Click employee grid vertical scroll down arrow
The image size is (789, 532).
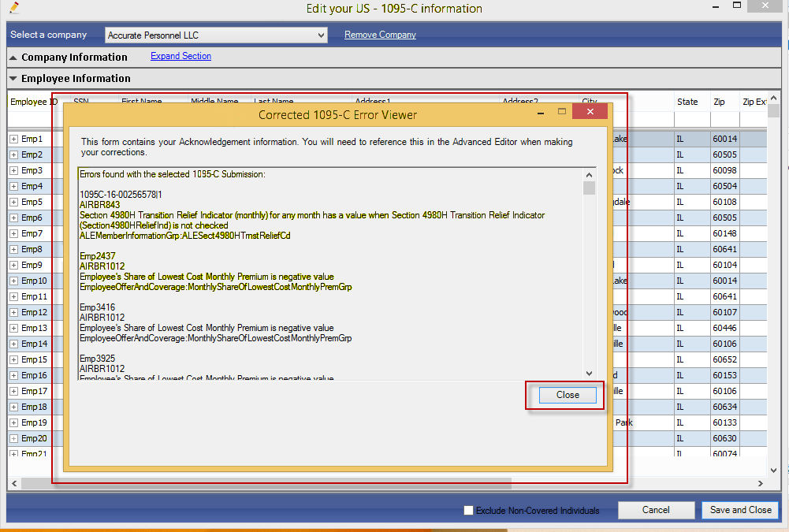774,471
